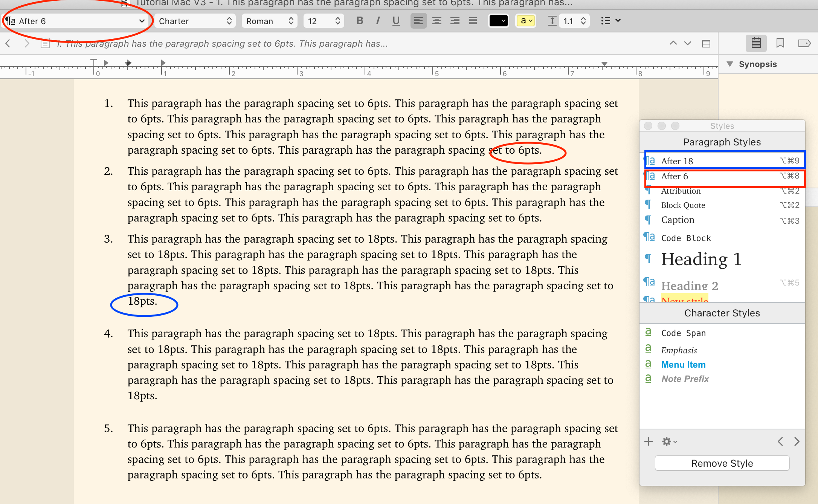Apply the Menu Item character style

coord(683,365)
